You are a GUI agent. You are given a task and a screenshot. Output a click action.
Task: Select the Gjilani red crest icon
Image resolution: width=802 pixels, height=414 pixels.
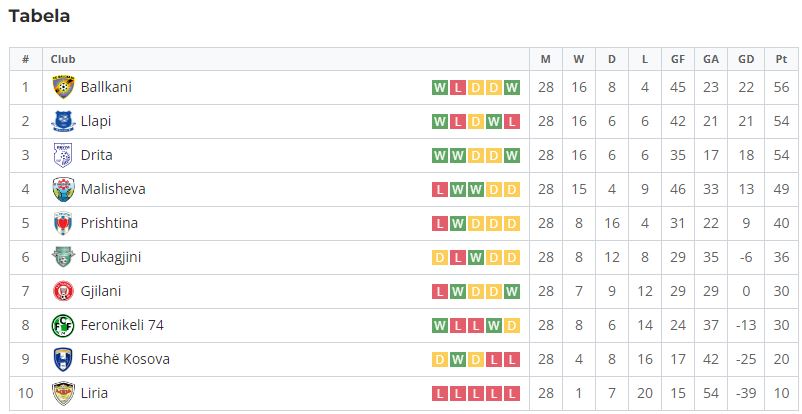[x=63, y=291]
